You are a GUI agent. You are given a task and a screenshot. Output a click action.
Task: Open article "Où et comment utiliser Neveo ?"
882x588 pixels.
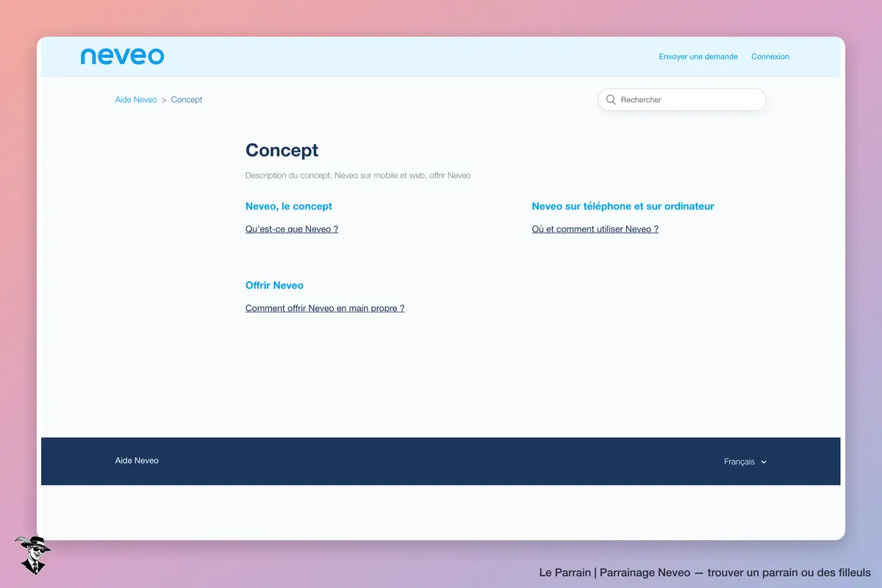tap(595, 229)
